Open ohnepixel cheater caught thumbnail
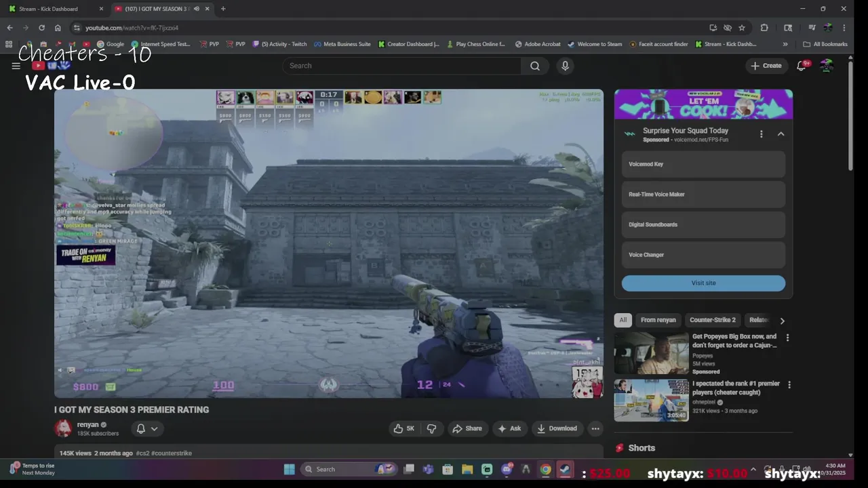The width and height of the screenshot is (868, 488). (651, 401)
